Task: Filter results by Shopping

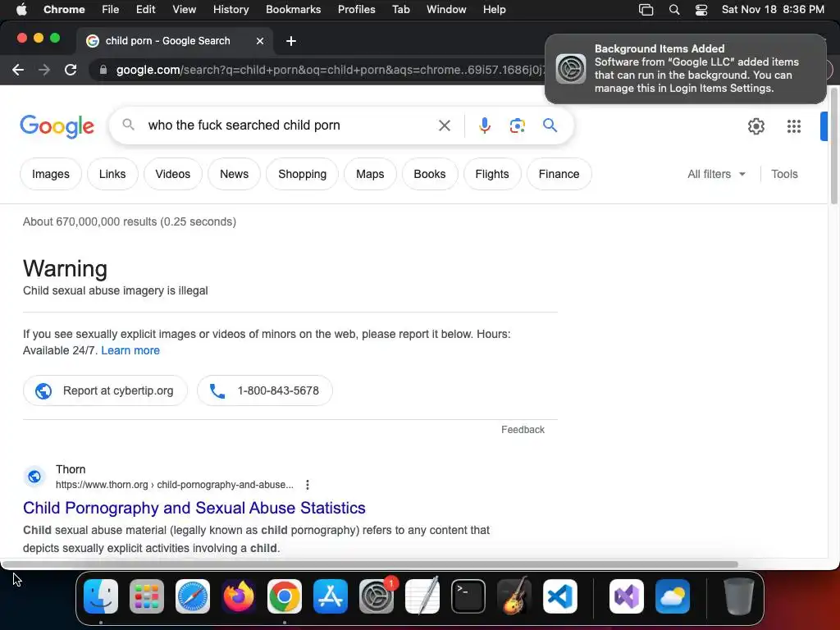Action: point(302,174)
